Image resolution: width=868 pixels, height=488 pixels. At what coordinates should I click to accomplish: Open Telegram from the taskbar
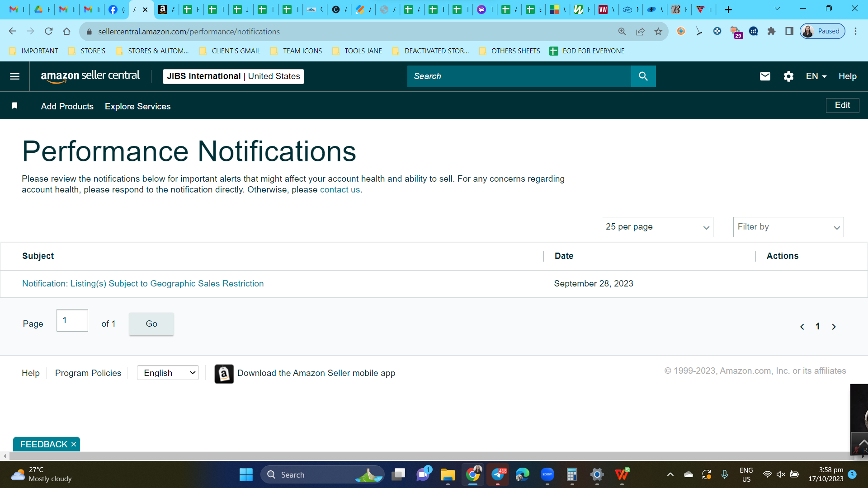tap(498, 475)
